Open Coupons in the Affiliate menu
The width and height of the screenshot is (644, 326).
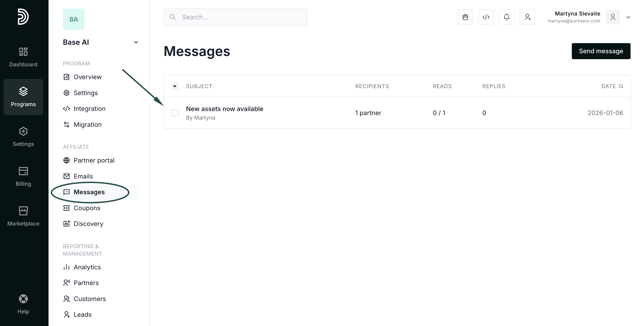click(87, 208)
